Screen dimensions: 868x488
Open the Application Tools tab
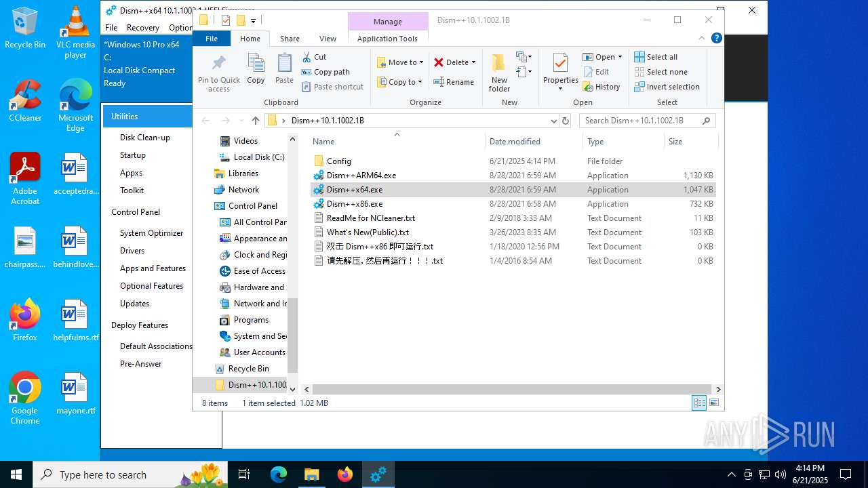[x=387, y=39]
